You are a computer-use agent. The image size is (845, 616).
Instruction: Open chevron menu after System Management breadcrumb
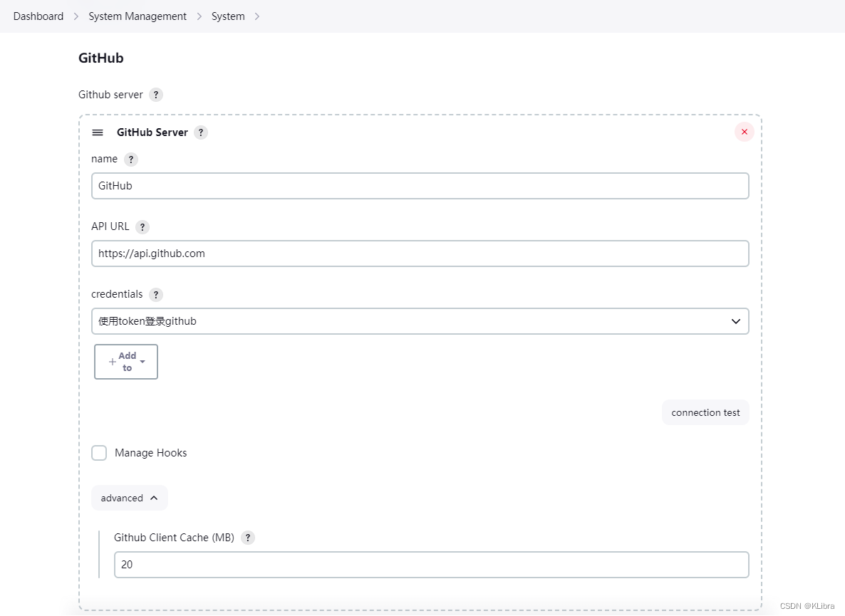coord(199,16)
